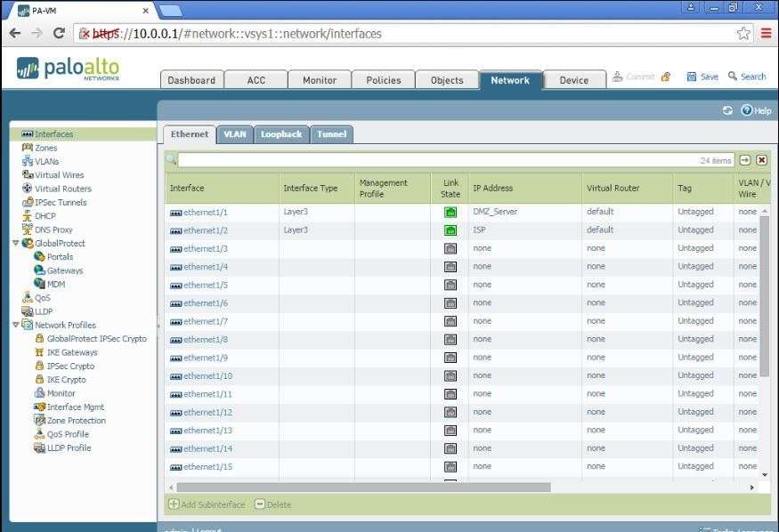
Task: Open the DNS Proxy section
Action: 53,230
